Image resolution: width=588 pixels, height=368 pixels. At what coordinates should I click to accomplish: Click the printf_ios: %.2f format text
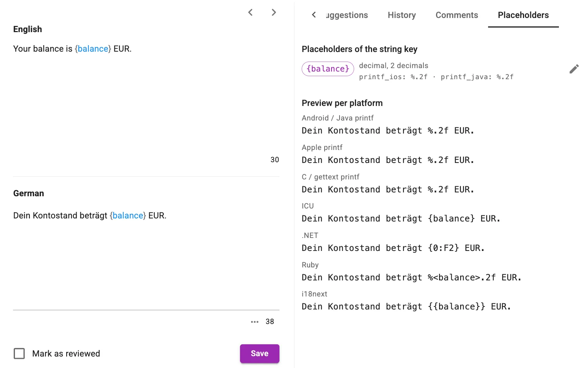click(x=393, y=77)
